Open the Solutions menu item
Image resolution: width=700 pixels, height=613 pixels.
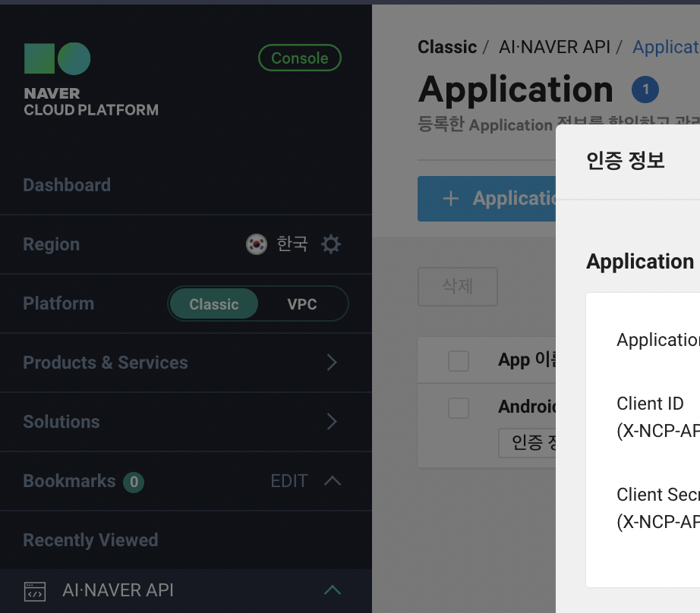[x=186, y=422]
